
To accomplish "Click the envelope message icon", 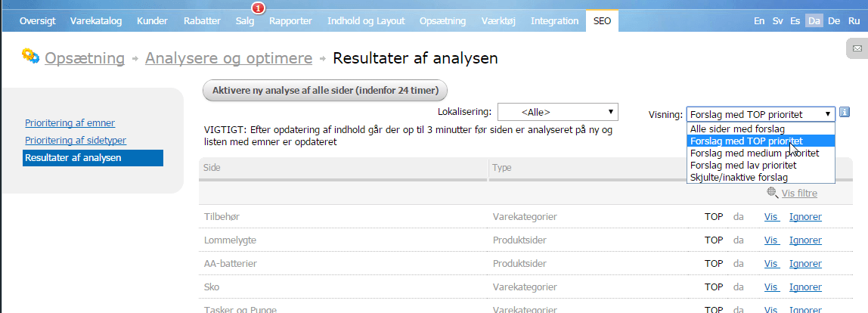I will [857, 48].
